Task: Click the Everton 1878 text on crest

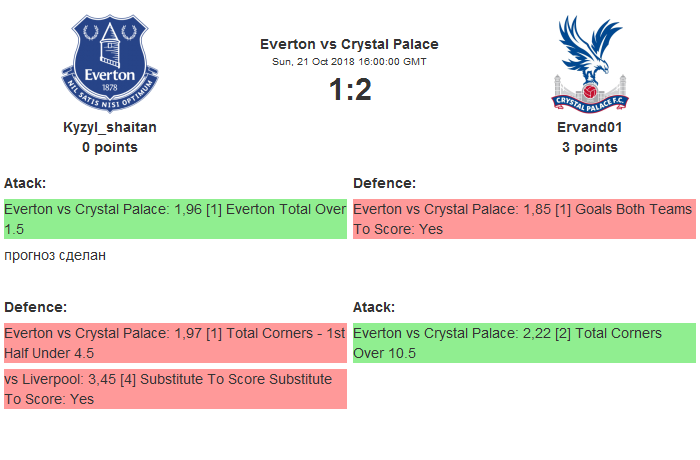Action: (x=110, y=79)
